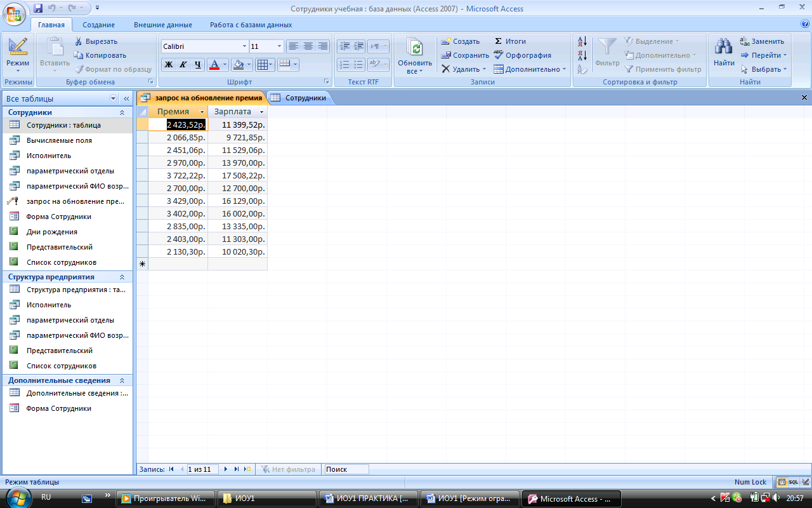Open the Дни рождения report

(67, 232)
